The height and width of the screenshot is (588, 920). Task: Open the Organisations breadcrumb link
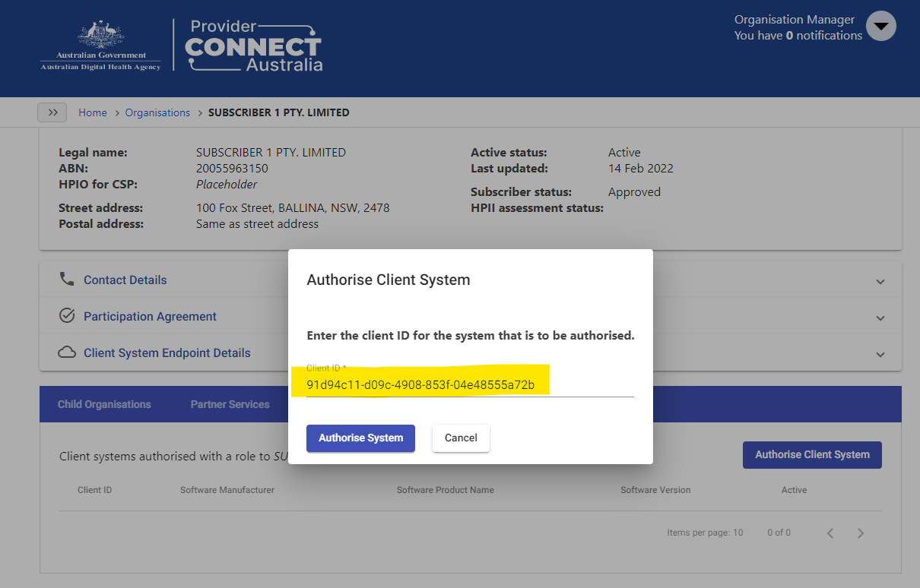[157, 112]
